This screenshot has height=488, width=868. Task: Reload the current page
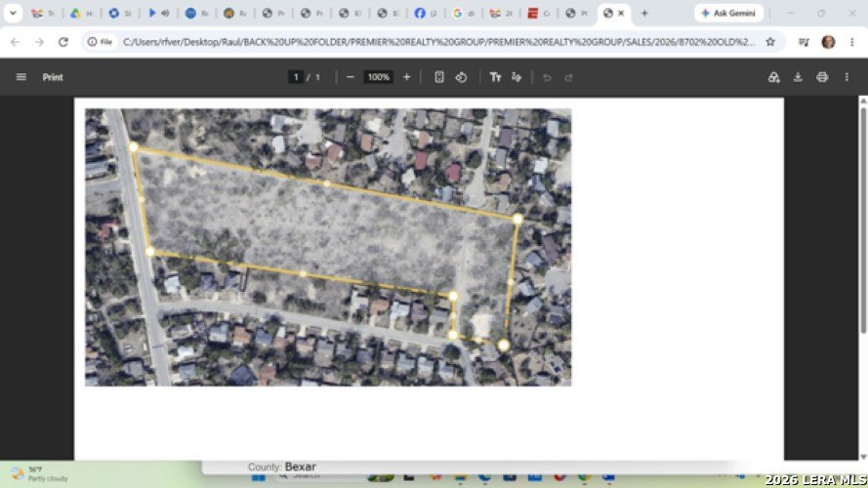pyautogui.click(x=63, y=42)
